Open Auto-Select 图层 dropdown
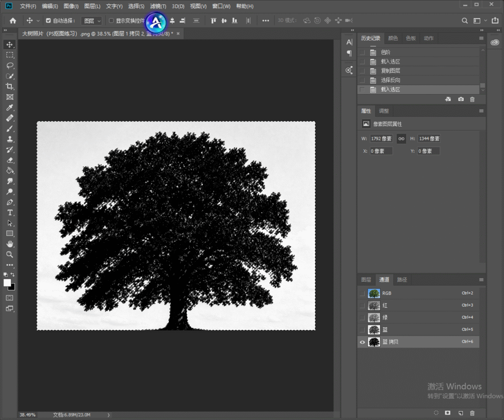 [91, 21]
